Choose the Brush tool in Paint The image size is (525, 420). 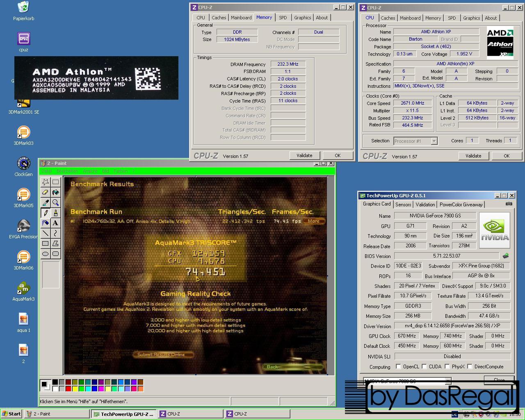tap(55, 212)
